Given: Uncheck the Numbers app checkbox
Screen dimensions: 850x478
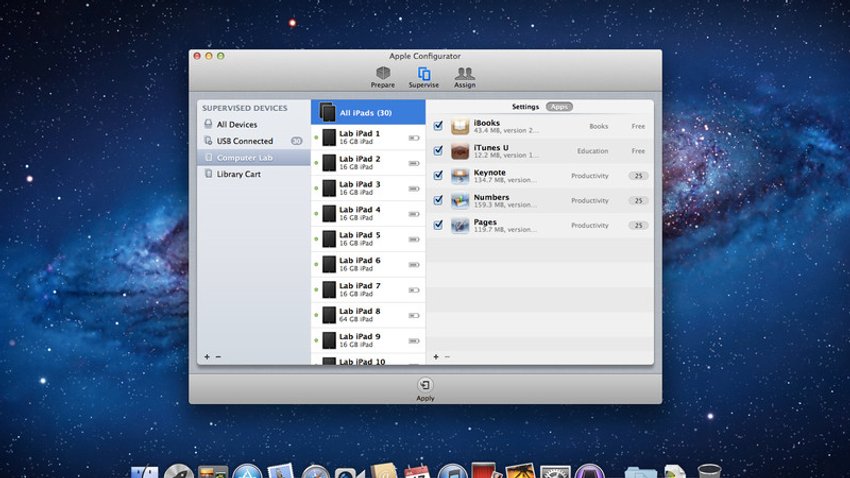Looking at the screenshot, I should point(438,201).
